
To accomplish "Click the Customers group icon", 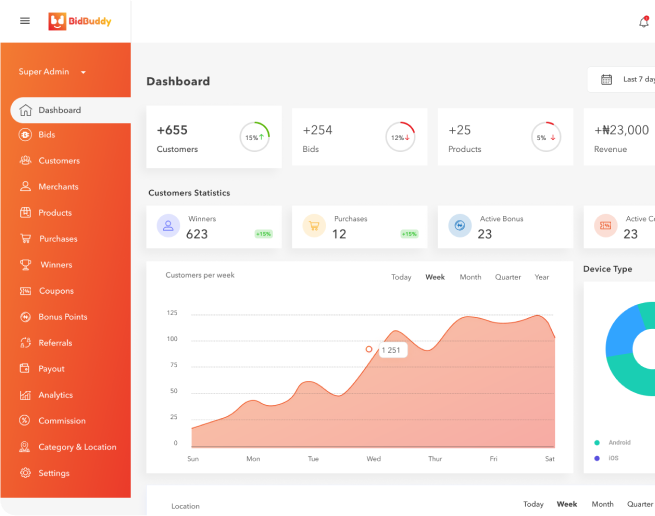I will tap(25, 160).
